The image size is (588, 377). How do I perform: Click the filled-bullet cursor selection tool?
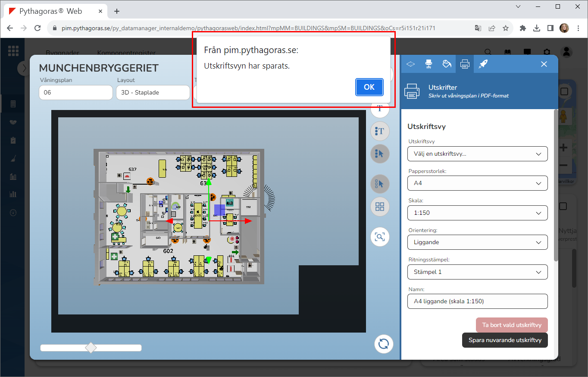[380, 154]
